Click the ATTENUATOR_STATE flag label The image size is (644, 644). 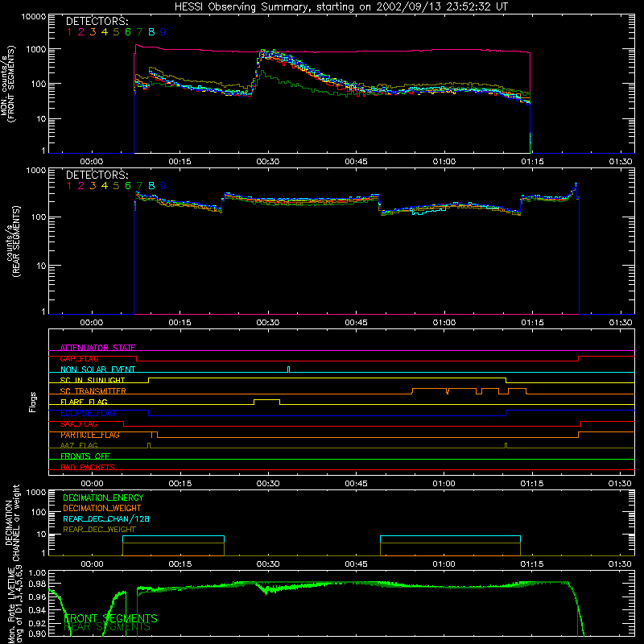coord(97,348)
